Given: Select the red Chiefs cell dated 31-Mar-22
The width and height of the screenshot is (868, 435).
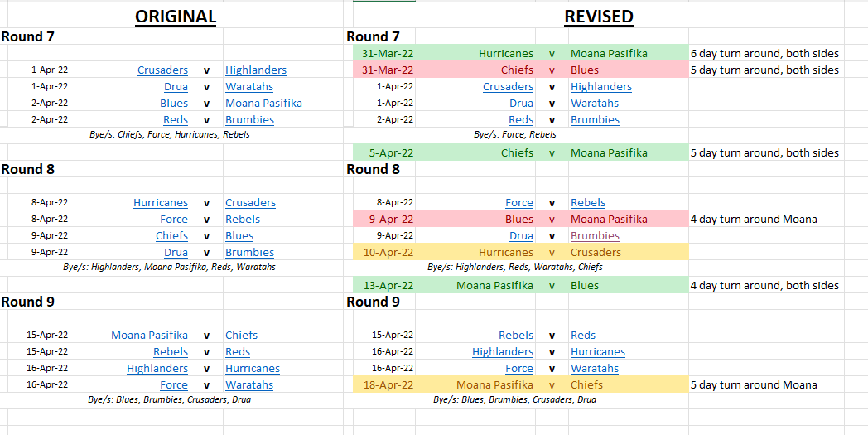Looking at the screenshot, I should tap(517, 70).
